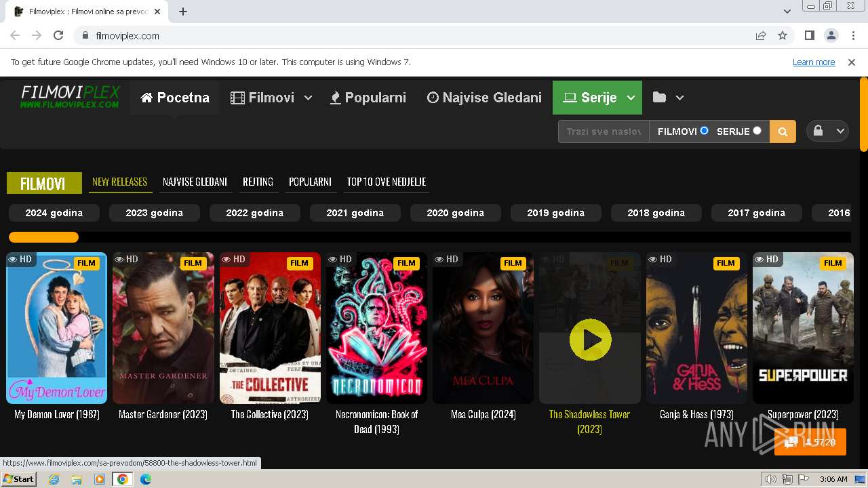Image resolution: width=868 pixels, height=488 pixels.
Task: Filter by 2018 godina
Action: point(656,213)
